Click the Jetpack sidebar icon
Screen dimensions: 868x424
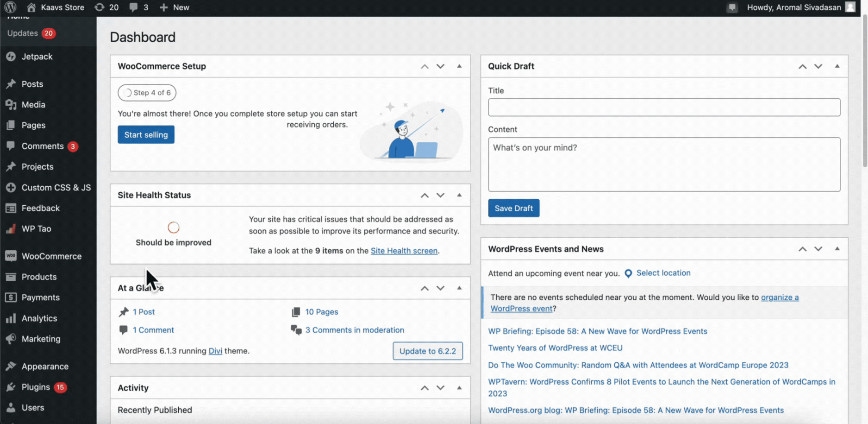tap(11, 57)
